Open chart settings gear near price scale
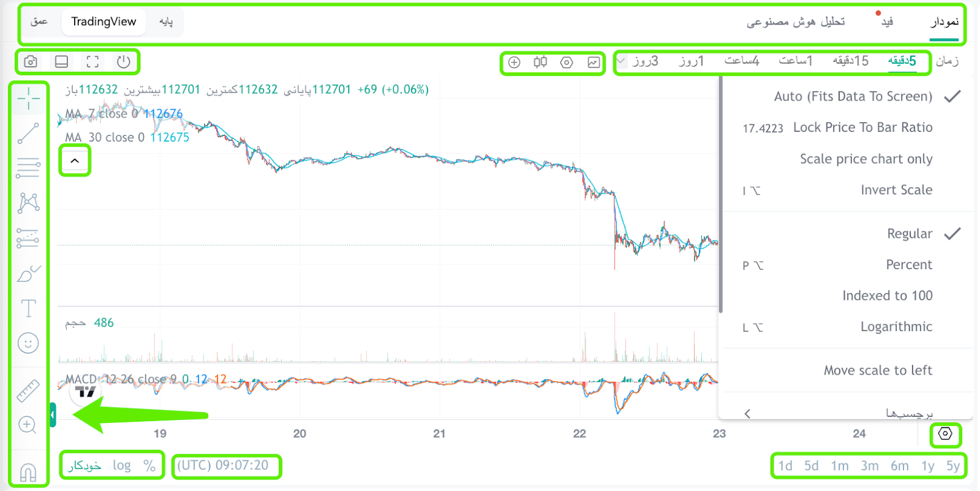Image resolution: width=980 pixels, height=491 pixels. click(x=945, y=434)
